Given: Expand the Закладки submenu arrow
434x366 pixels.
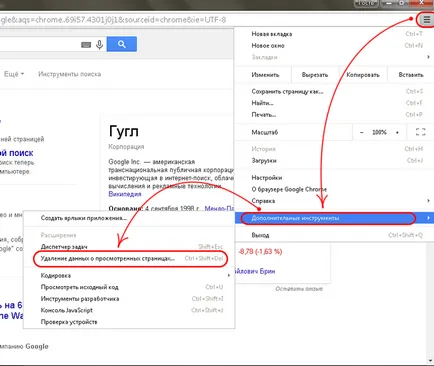Looking at the screenshot, I should click(x=428, y=57).
